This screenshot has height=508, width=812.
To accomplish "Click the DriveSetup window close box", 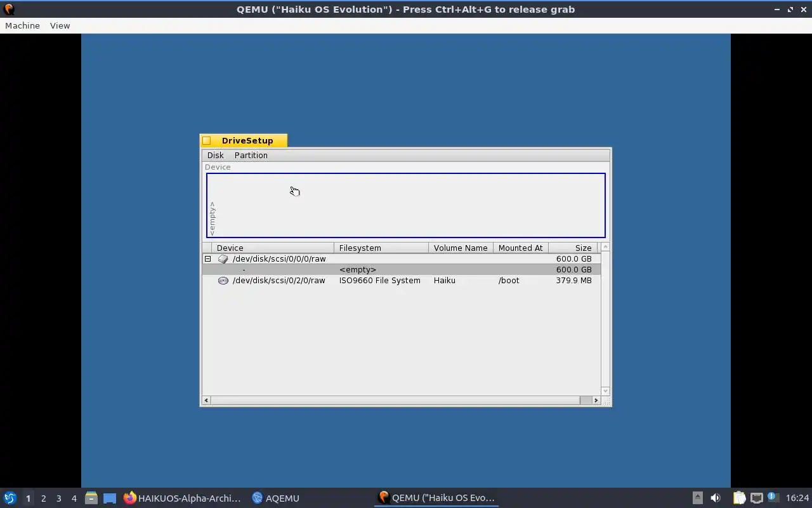I will [x=207, y=141].
